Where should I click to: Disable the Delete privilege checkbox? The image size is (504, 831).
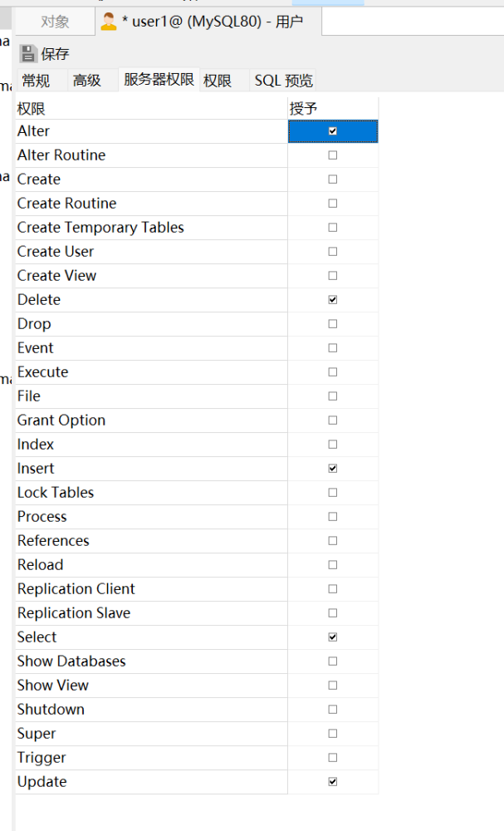(x=333, y=300)
